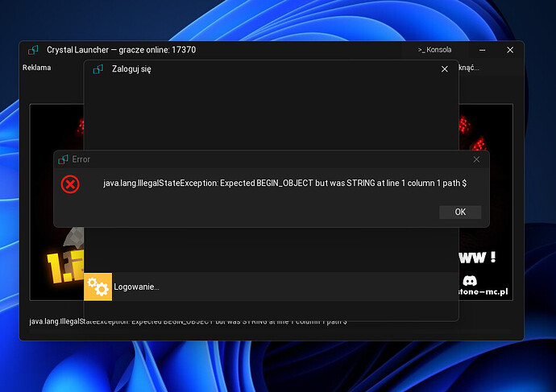The height and width of the screenshot is (392, 556).
Task: Click the Discord logo in the ad
Action: pyautogui.click(x=470, y=281)
